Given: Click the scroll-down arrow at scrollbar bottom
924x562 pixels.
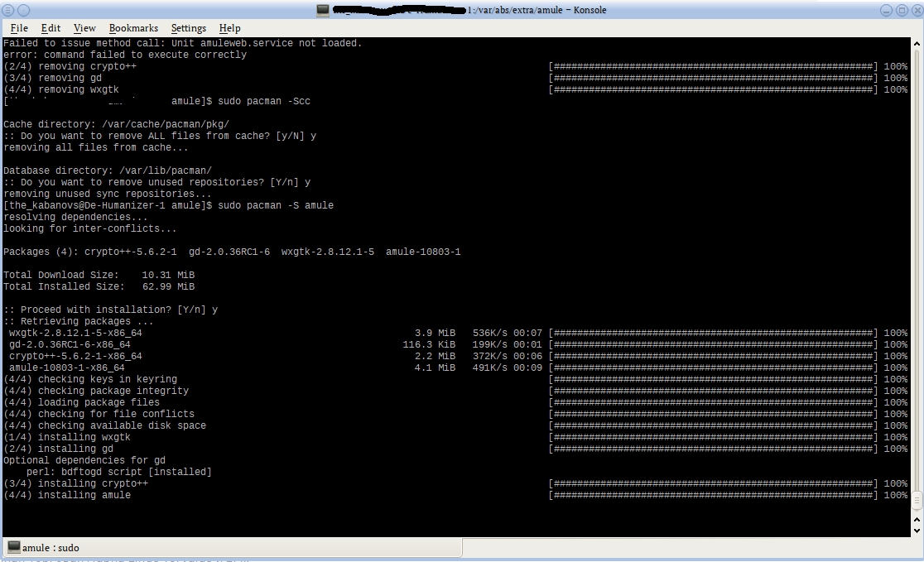Looking at the screenshot, I should [917, 531].
